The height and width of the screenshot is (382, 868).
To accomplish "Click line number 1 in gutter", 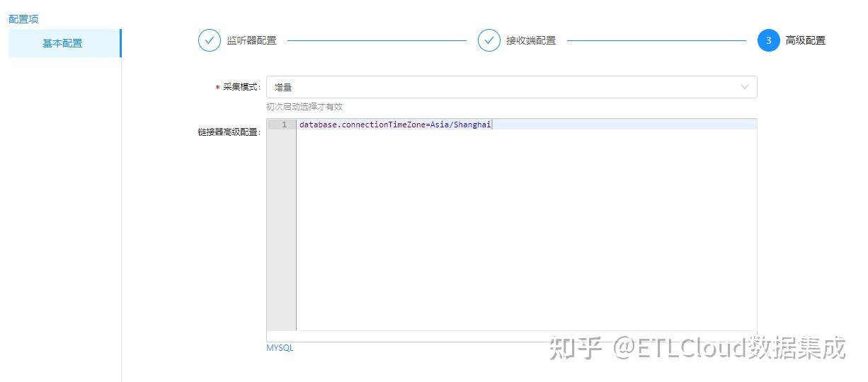I will (285, 125).
